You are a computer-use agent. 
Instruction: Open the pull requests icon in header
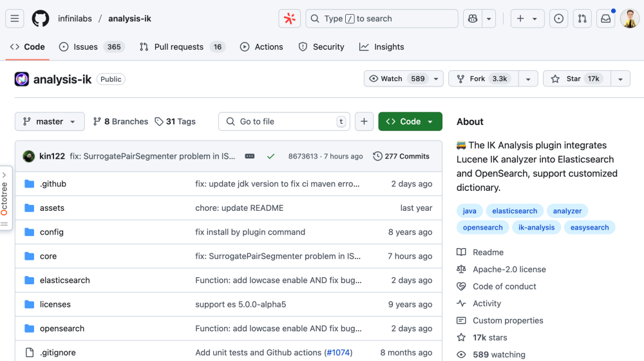pos(582,19)
